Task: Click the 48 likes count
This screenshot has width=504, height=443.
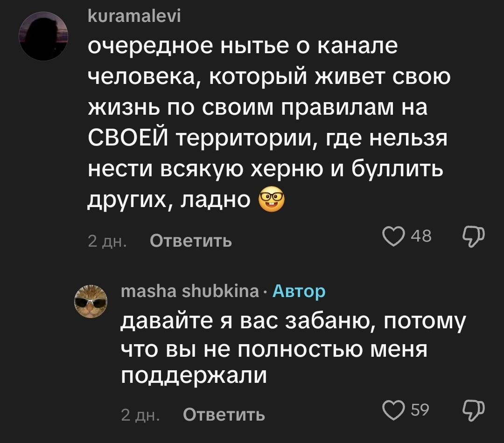Action: (421, 237)
